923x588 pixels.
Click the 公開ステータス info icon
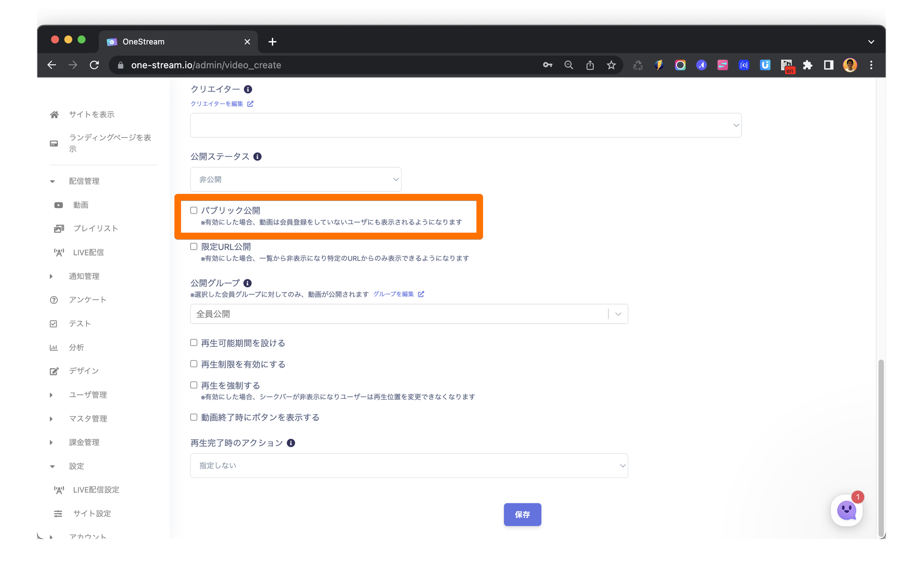[x=257, y=157]
